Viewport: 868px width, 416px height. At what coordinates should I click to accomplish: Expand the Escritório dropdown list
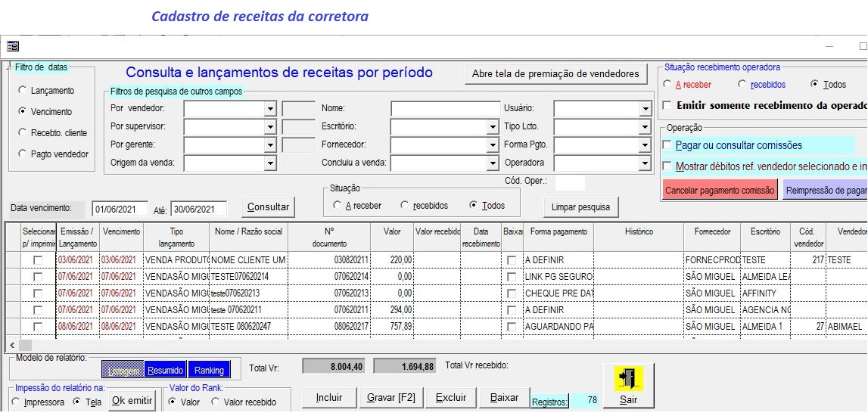[493, 126]
